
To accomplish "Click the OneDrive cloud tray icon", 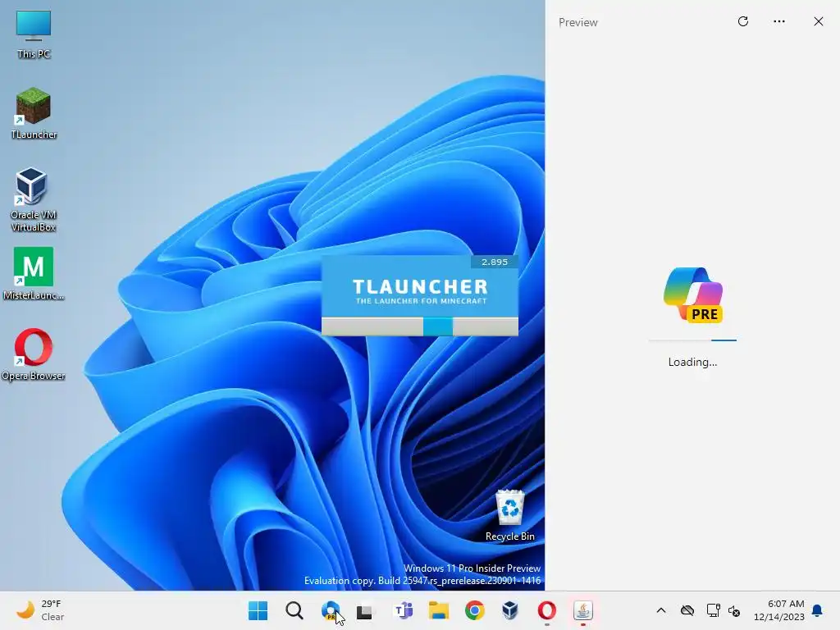I will (x=687, y=610).
